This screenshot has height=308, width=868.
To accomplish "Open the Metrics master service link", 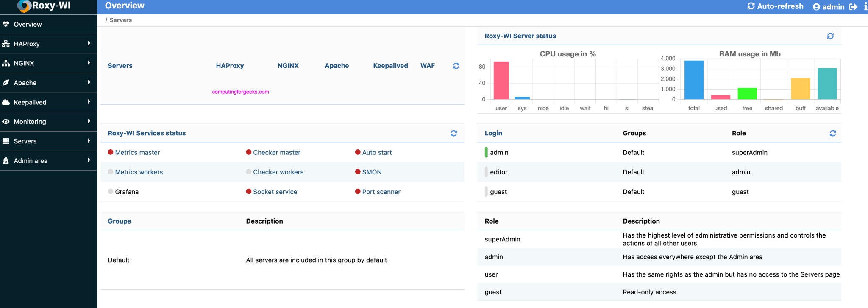I will click(137, 152).
